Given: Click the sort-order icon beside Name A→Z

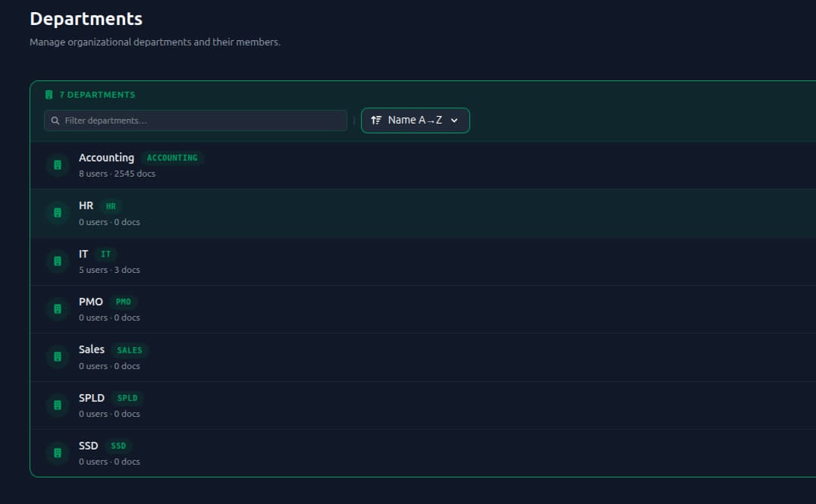Looking at the screenshot, I should [376, 121].
